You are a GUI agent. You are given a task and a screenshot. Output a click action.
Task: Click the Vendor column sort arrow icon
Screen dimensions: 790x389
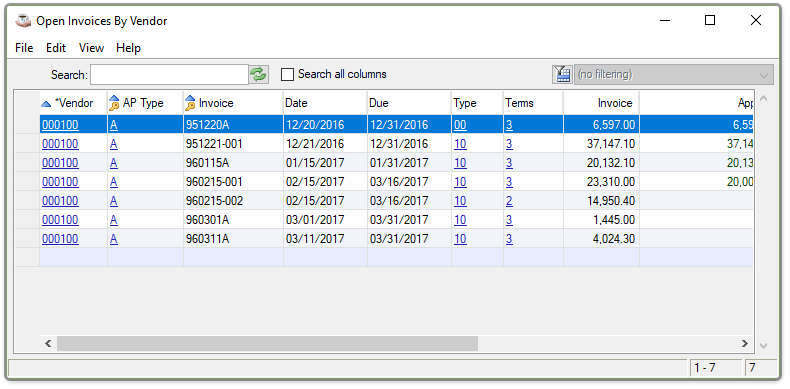tap(46, 104)
